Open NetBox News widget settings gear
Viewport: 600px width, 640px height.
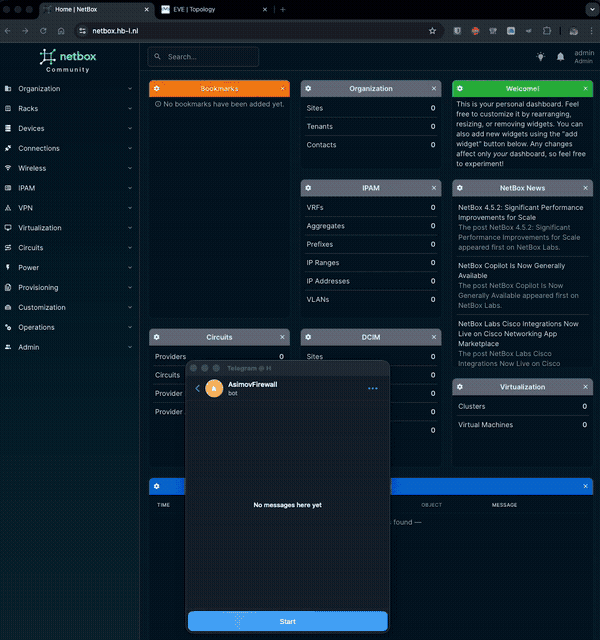click(460, 188)
